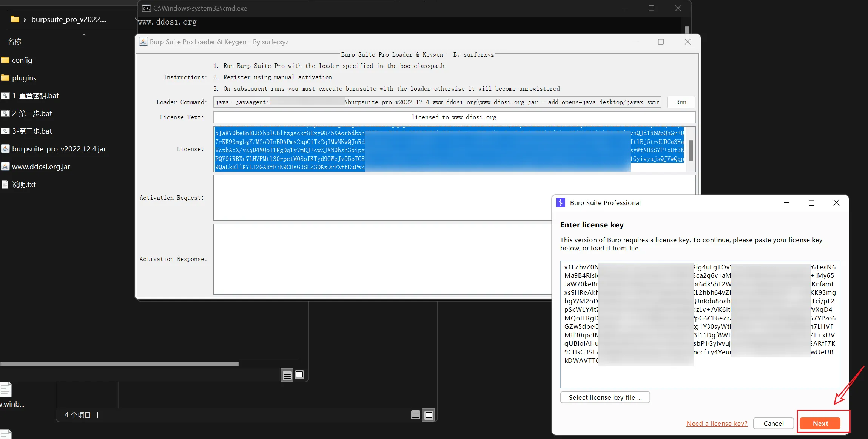Image resolution: width=868 pixels, height=439 pixels.
Task: Click the folder icon in the address bar
Action: point(15,19)
